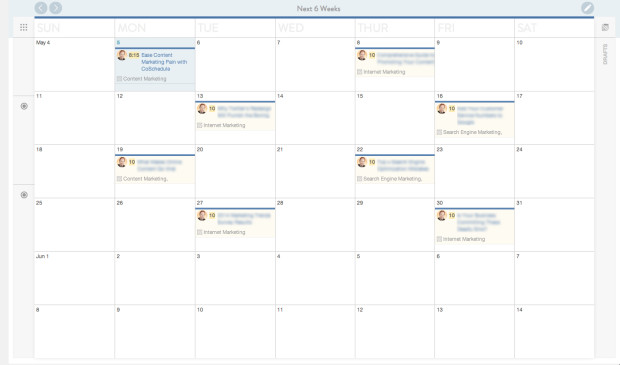Click 'Content Marketing' category on May 5
The image size is (620, 365).
(145, 79)
